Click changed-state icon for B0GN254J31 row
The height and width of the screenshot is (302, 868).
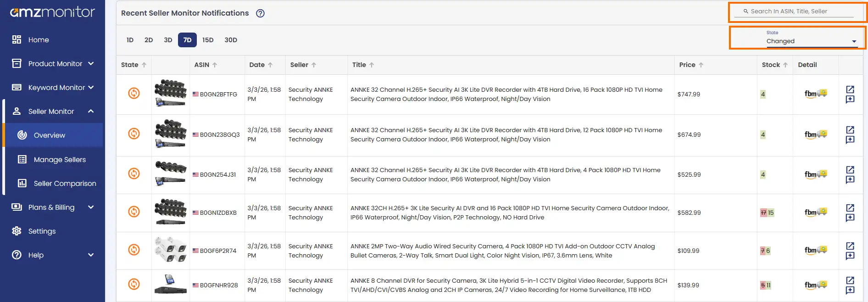(134, 173)
